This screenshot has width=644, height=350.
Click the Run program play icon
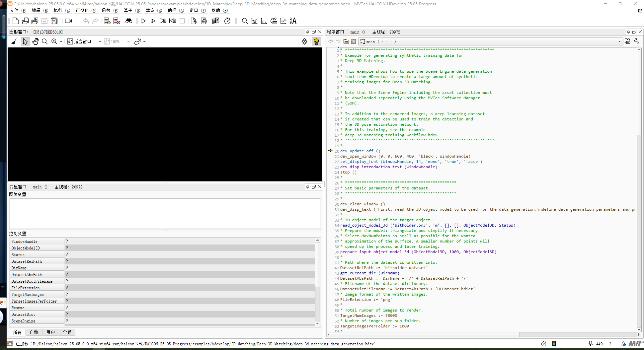(x=143, y=21)
